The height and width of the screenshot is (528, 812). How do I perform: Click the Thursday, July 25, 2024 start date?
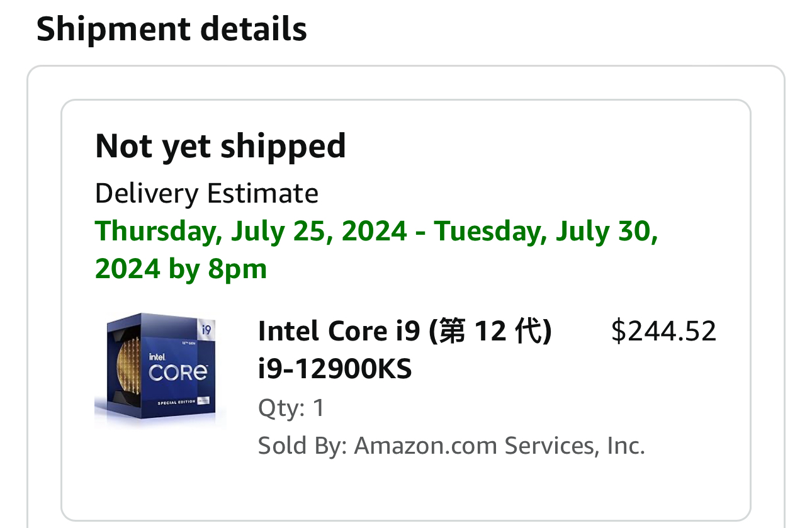(251, 232)
